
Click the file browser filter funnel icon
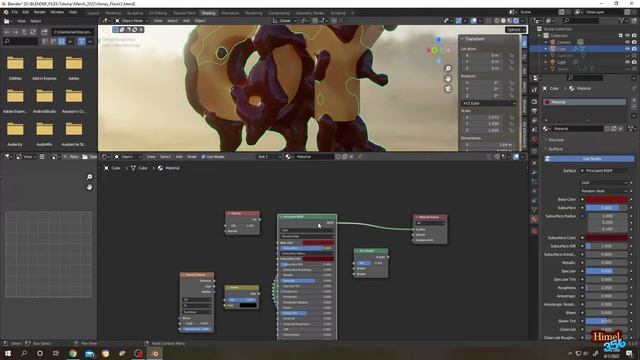pyautogui.click(x=81, y=41)
